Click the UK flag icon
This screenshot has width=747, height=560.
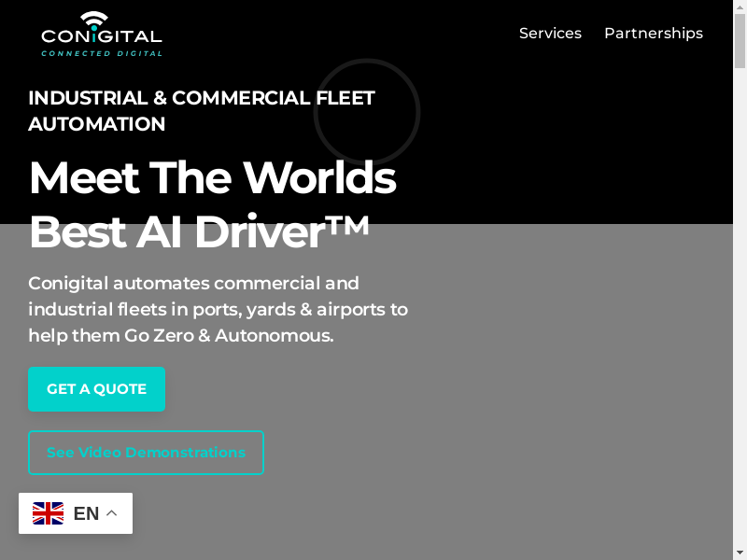pos(48,513)
